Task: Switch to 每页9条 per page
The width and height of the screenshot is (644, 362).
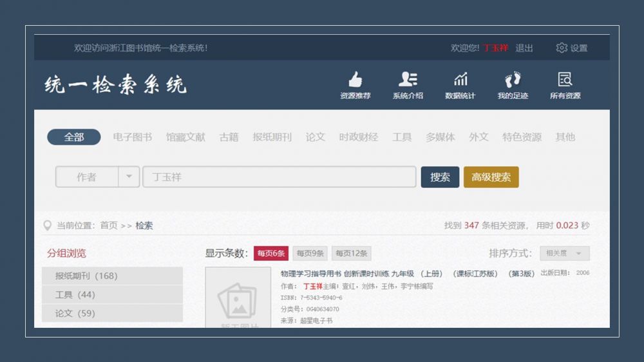Action: (310, 254)
